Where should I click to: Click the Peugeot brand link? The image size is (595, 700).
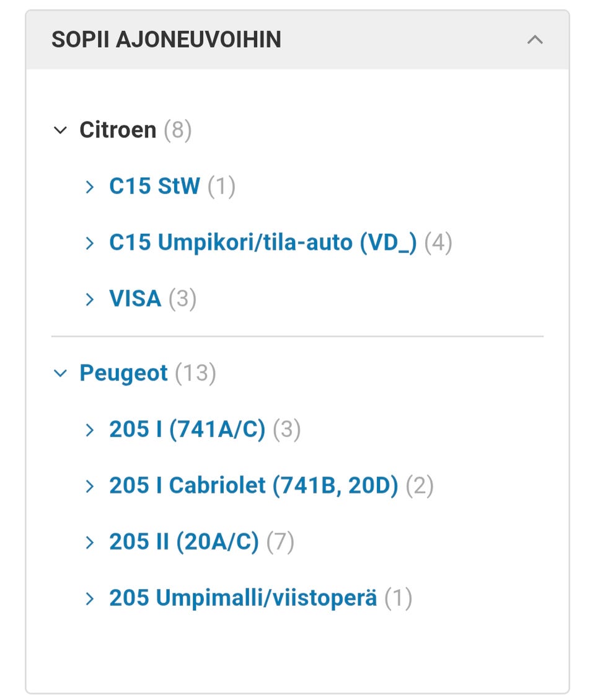tap(123, 373)
